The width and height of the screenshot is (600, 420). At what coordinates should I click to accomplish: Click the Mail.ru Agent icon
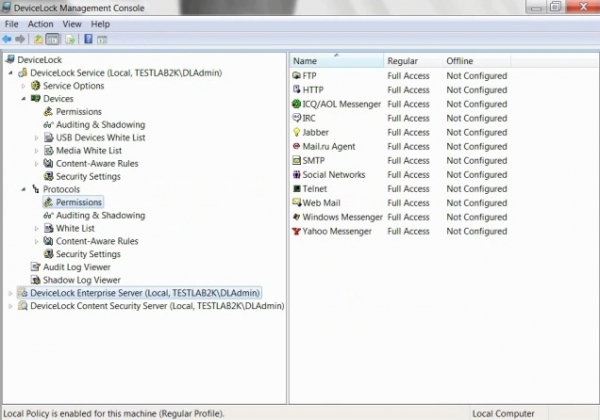tap(296, 146)
